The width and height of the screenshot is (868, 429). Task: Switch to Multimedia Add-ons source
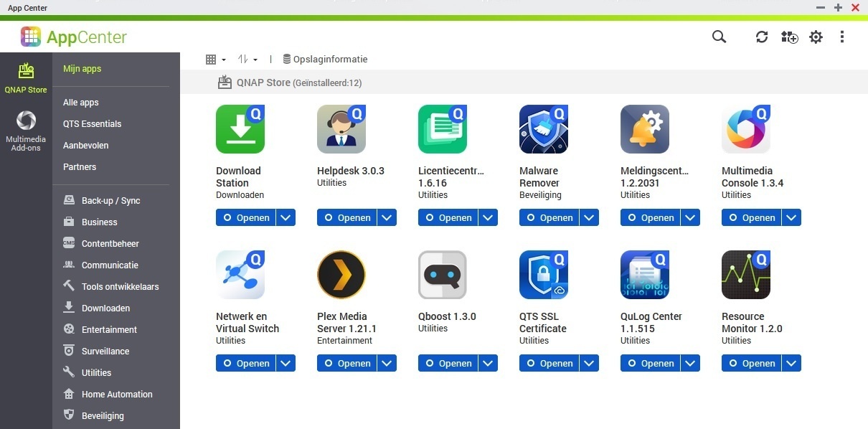tap(26, 132)
